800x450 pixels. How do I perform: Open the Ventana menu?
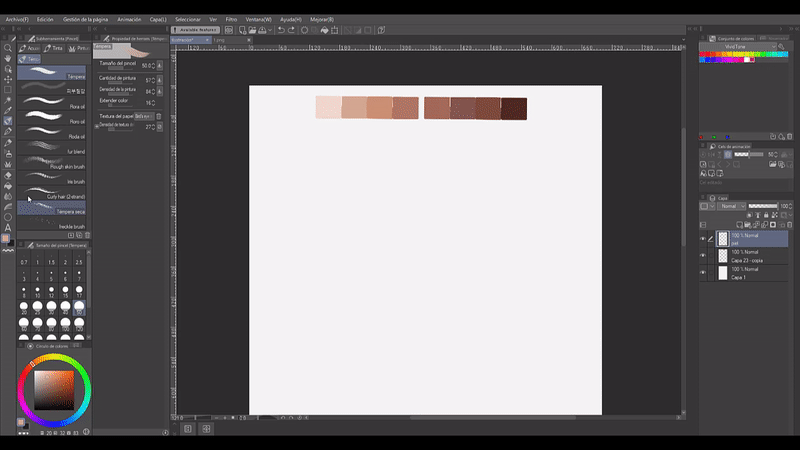(x=259, y=19)
